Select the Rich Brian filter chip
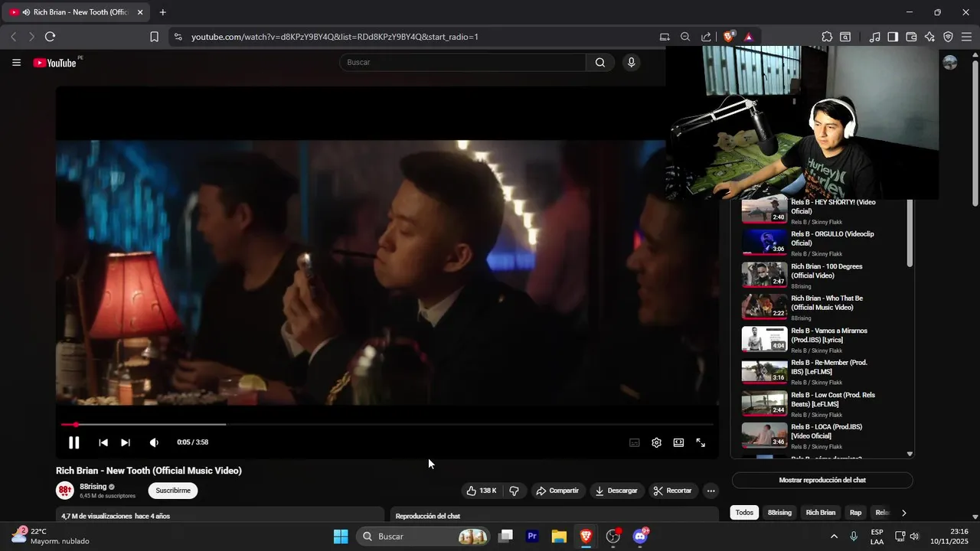980x551 pixels. coord(821,513)
